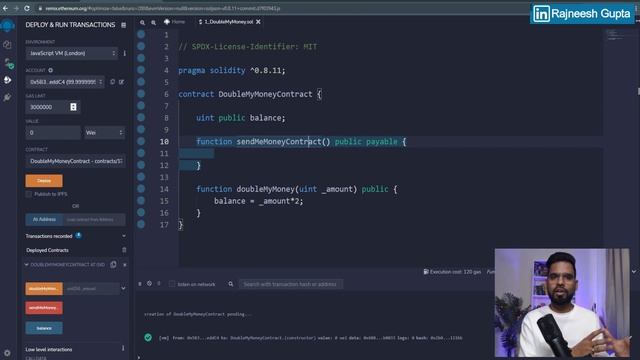Viewport: 640px width, 360px height.
Task: Enable Publish to IPFS checkbox
Action: pyautogui.click(x=29, y=194)
